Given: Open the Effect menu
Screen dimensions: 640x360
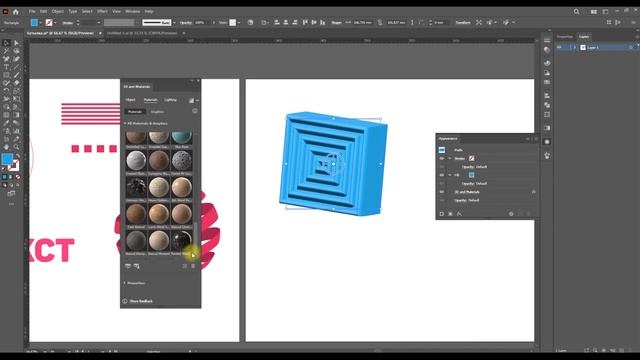Looking at the screenshot, I should point(102,11).
